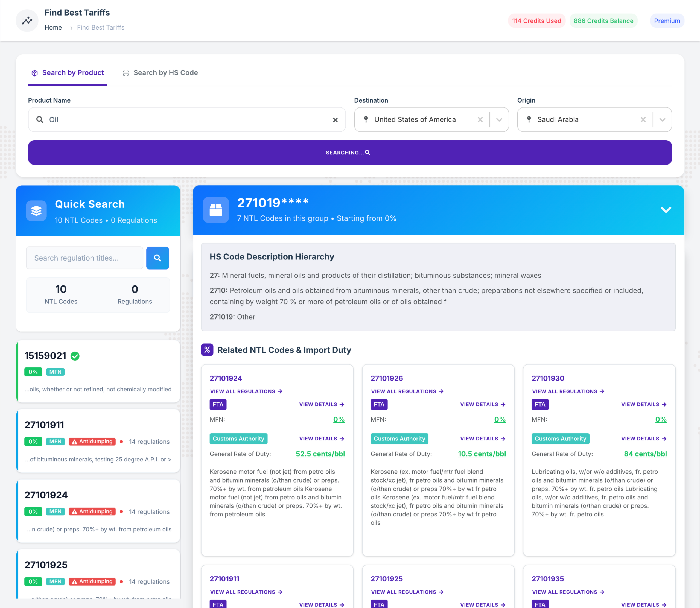Collapse the 271019 group chevron
The image size is (700, 608).
(x=666, y=210)
